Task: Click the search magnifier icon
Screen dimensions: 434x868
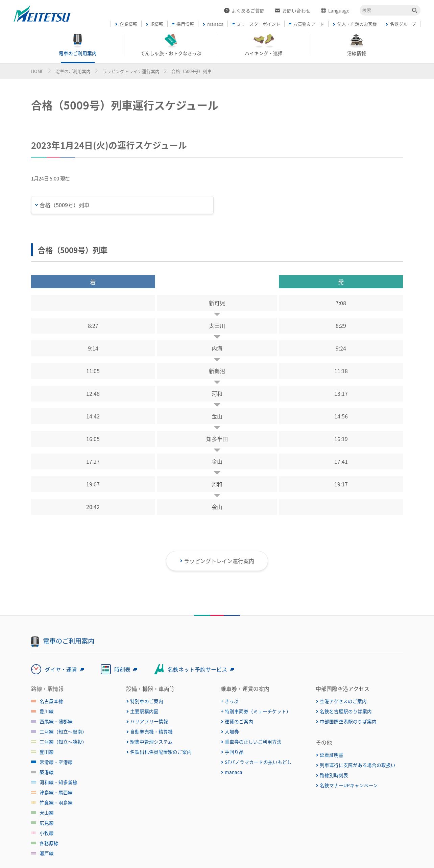Action: coord(414,10)
